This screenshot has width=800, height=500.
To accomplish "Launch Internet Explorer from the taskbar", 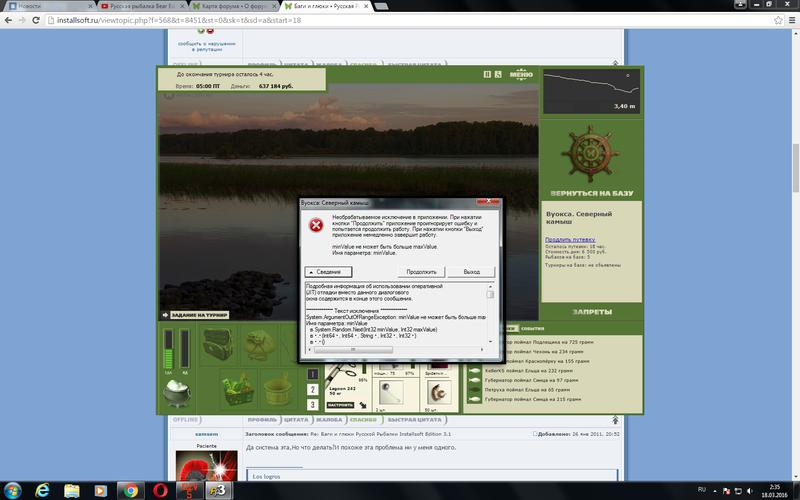I will click(43, 491).
